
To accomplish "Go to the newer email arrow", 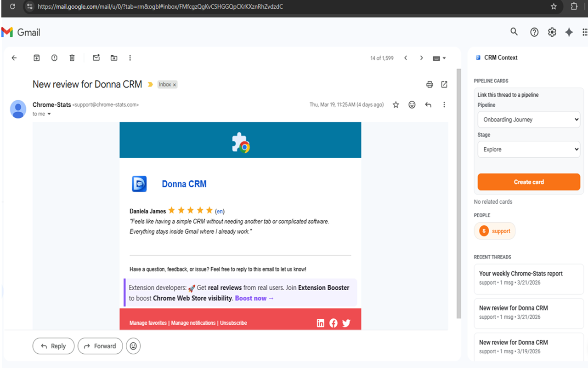I will tap(406, 58).
